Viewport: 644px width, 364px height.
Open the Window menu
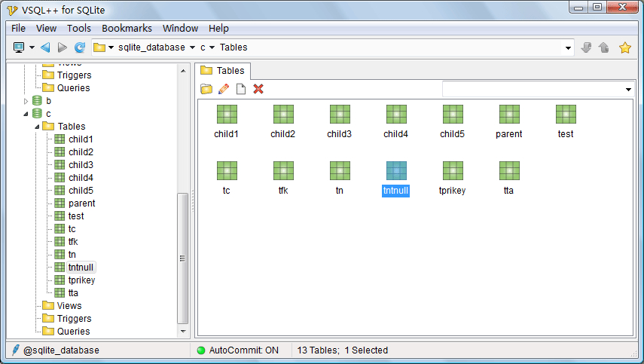[180, 29]
